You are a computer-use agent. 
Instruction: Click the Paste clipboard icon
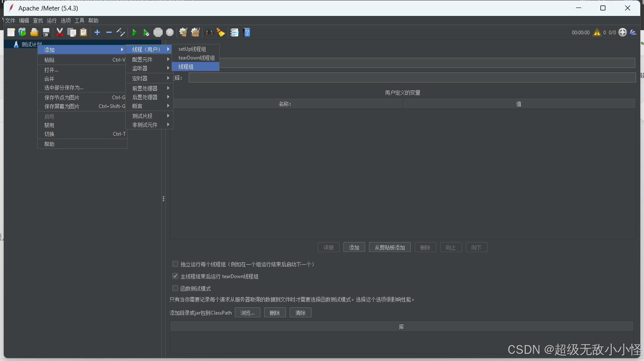[83, 32]
